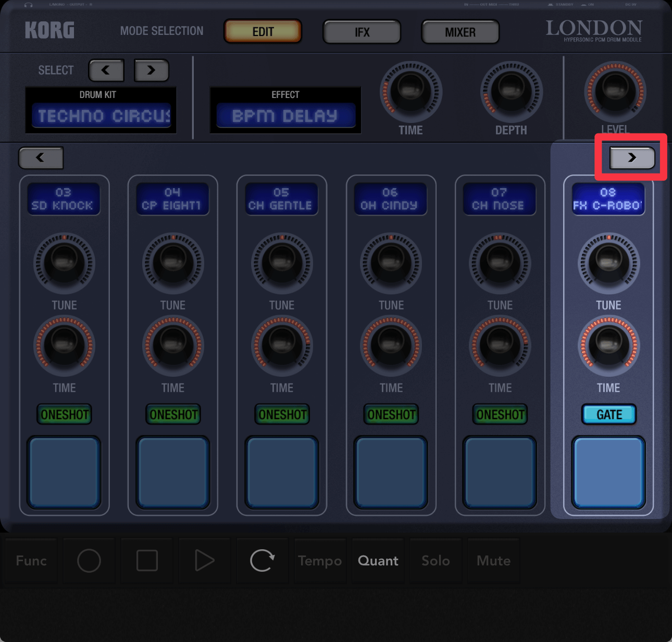Select next drum kit with right arrow
The width and height of the screenshot is (672, 642).
[x=152, y=70]
